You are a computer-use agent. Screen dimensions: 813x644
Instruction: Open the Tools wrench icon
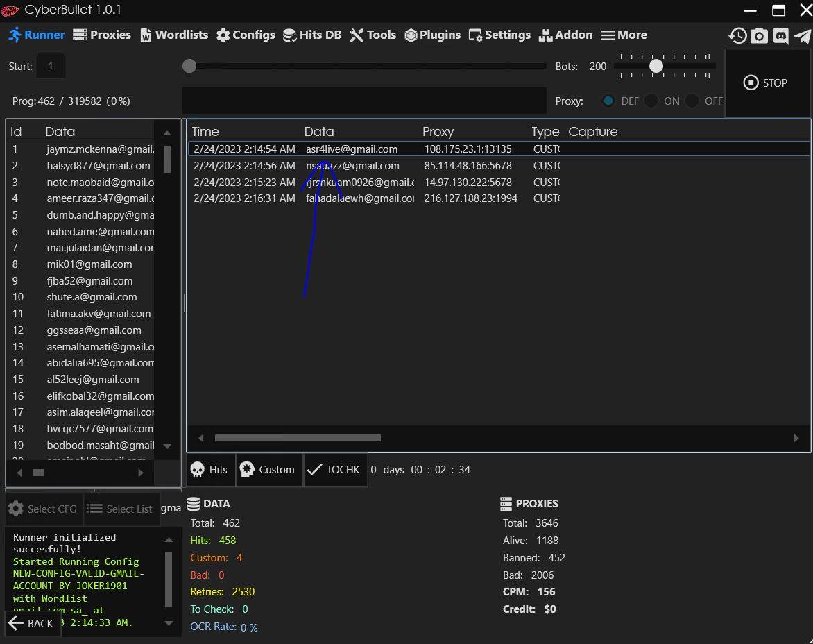pos(357,35)
